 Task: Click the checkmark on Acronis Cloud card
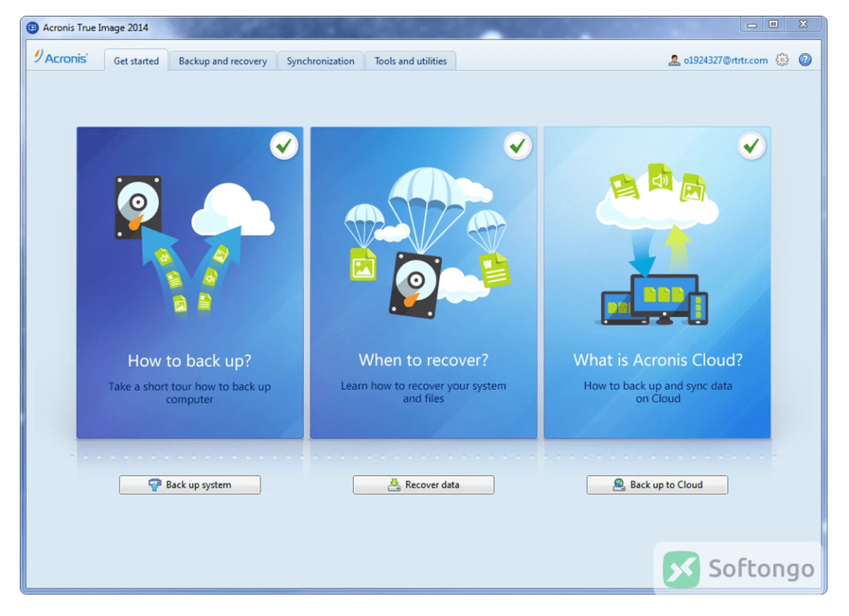click(x=751, y=145)
